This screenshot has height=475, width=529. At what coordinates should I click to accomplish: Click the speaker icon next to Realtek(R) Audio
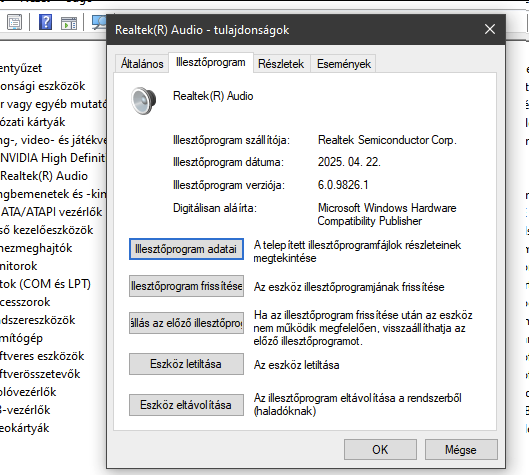144,101
